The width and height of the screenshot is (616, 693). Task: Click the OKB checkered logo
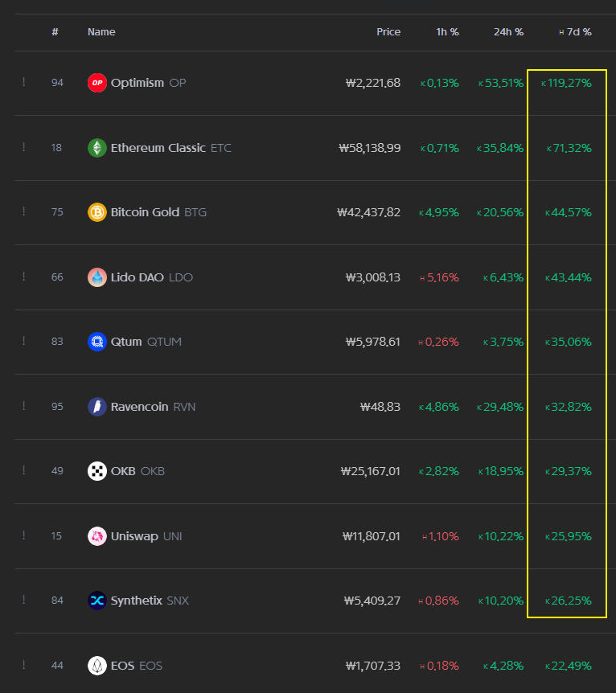tap(97, 471)
